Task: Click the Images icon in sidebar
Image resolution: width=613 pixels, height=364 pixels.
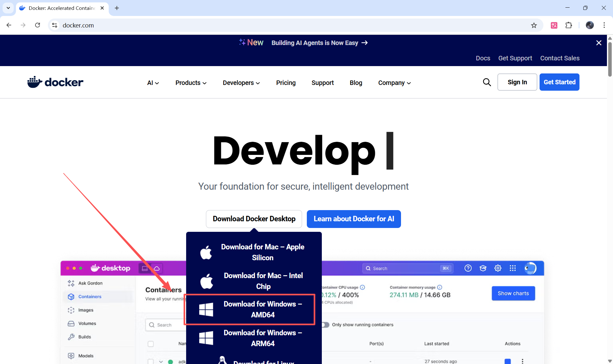Action: pos(71,310)
